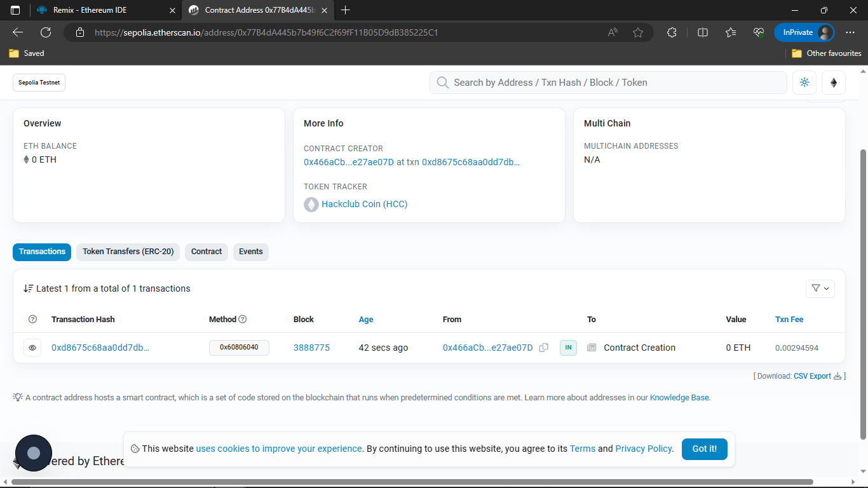The width and height of the screenshot is (868, 488).
Task: Open From address link in transaction row
Action: (488, 348)
